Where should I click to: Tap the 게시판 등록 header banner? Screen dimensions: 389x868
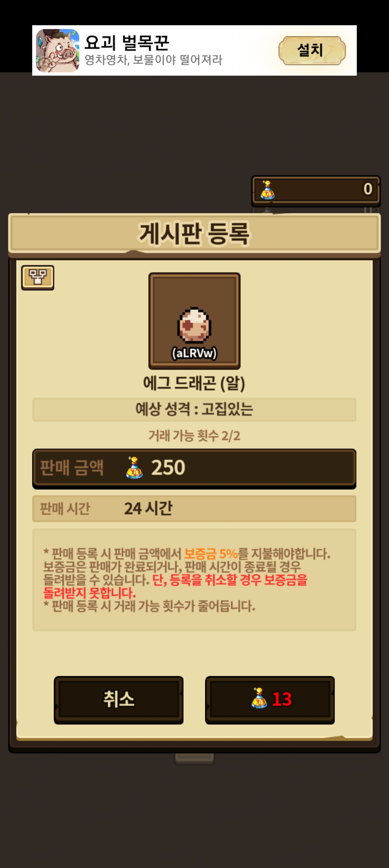[194, 234]
